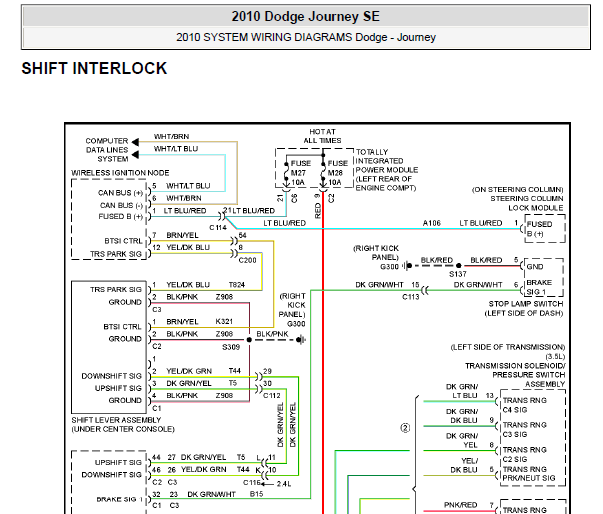Select the 'PNK/RED' wire color label
This screenshot has width=603, height=514.
(460, 505)
